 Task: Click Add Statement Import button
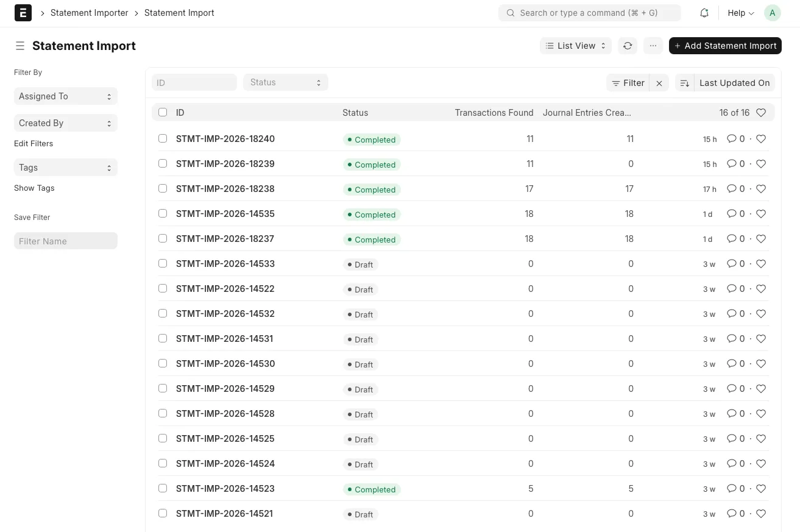(x=724, y=46)
